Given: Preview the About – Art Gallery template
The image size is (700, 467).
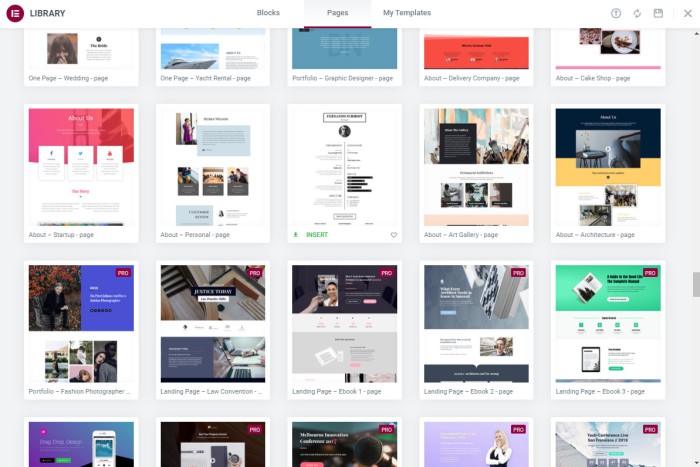Looking at the screenshot, I should tap(476, 166).
